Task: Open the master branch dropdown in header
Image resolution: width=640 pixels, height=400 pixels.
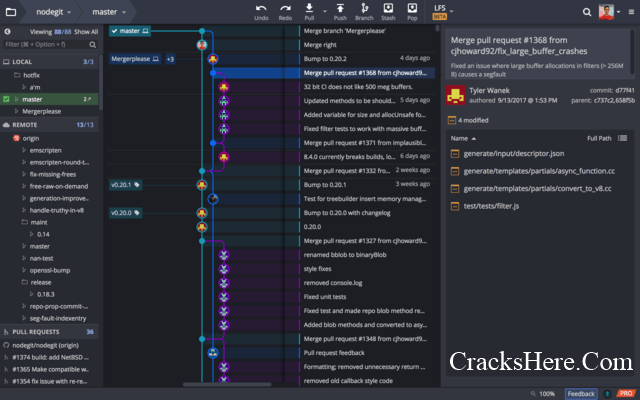Action: [x=109, y=12]
